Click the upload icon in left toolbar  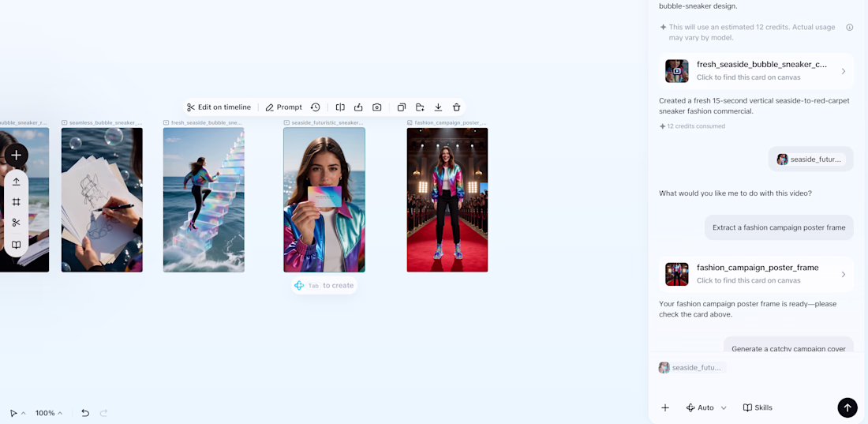point(16,182)
